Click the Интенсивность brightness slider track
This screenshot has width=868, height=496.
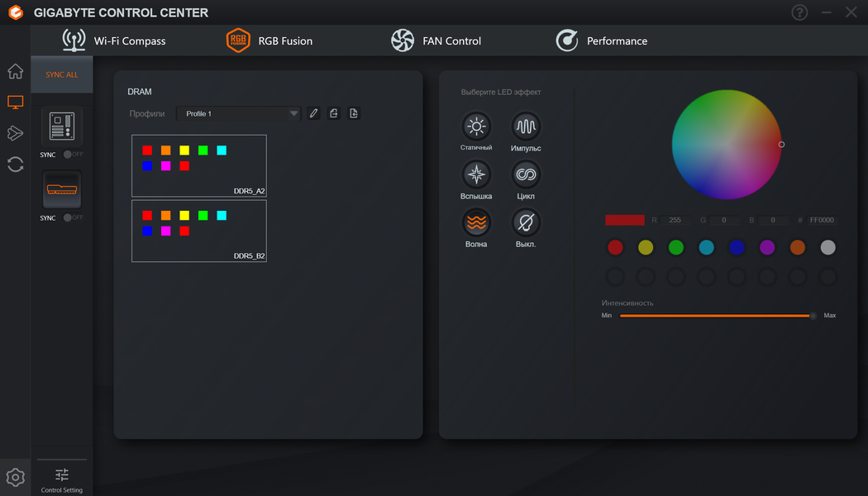tap(718, 316)
